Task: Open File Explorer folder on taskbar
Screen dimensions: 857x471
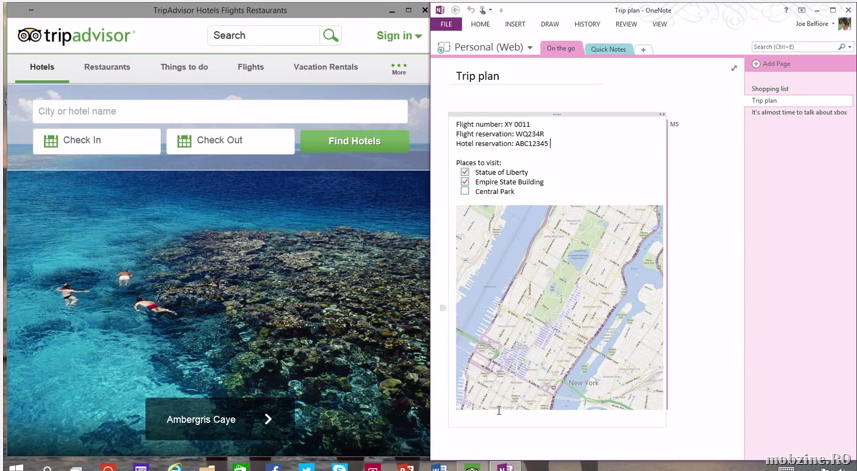Action: point(207,468)
